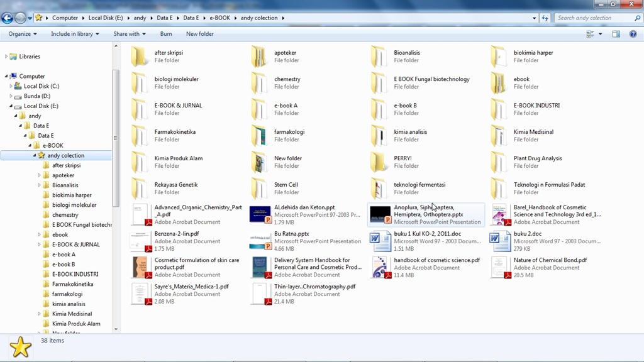Go back using the Back arrow button
The width and height of the screenshot is (644, 362).
tap(7, 18)
